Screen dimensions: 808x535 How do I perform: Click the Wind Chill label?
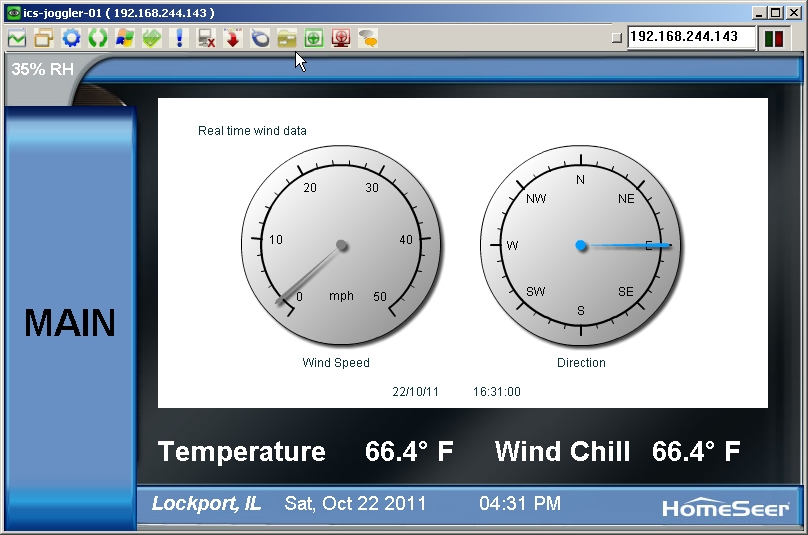[562, 452]
